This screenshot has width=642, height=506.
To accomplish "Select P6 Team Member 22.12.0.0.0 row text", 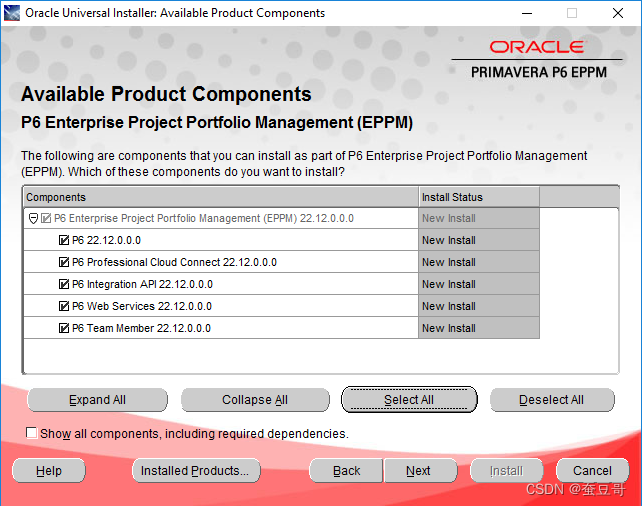I will pos(141,328).
